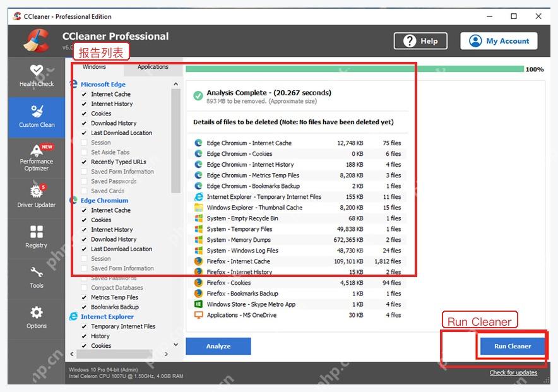Click the options list scroll-down arrow
This screenshot has width=558, height=392.
176,344
